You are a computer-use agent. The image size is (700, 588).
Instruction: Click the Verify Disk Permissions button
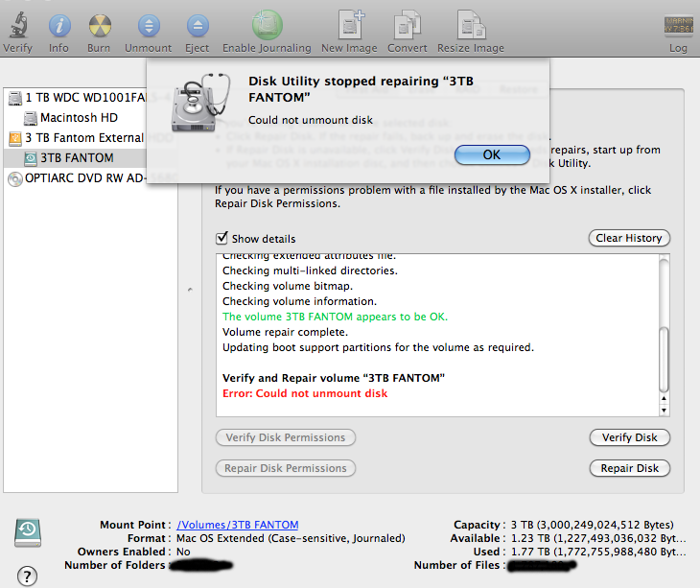tap(285, 437)
